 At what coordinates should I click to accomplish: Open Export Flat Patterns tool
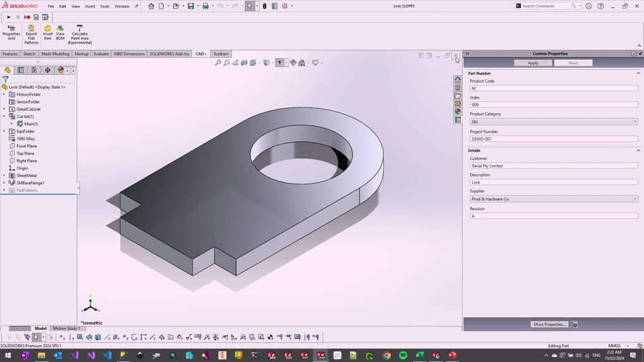tap(31, 29)
